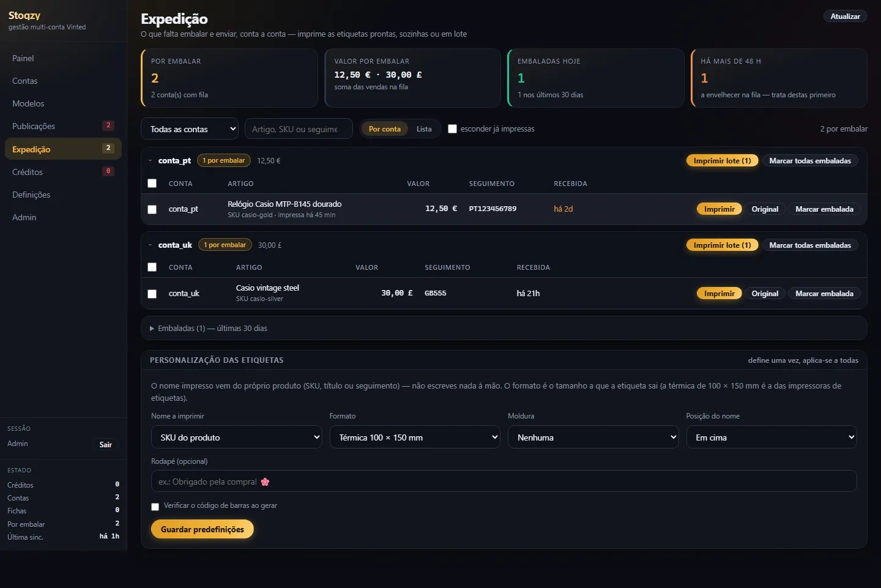Click Imprimir lote (1) for conta_uk

pyautogui.click(x=722, y=245)
